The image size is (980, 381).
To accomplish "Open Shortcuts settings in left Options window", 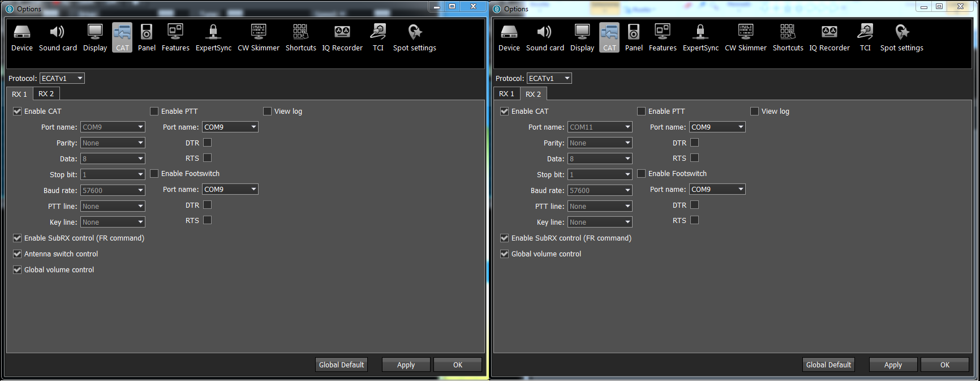I will coord(301,38).
